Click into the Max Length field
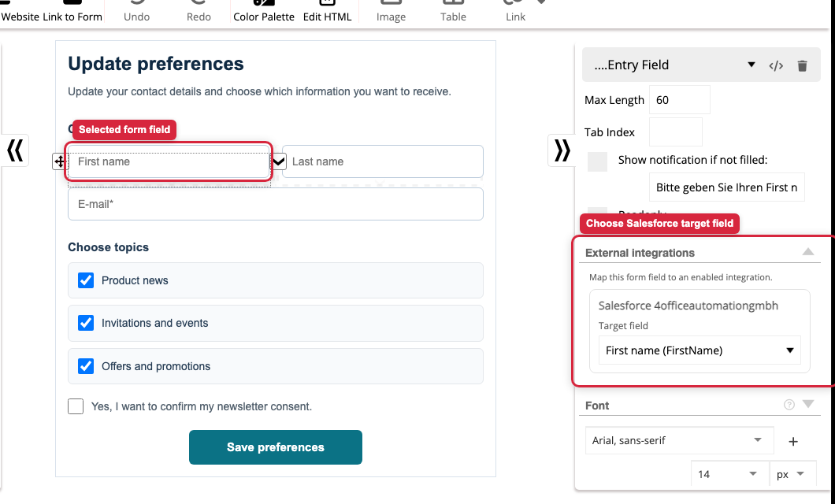This screenshot has width=835, height=504. point(680,99)
